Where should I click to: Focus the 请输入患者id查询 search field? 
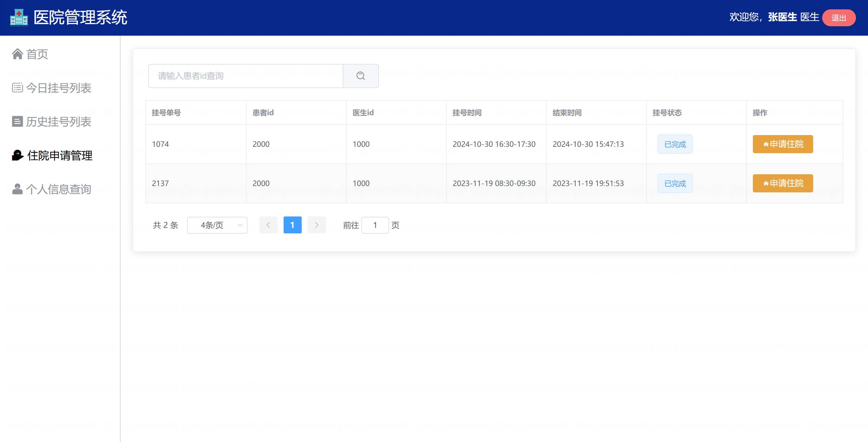[x=246, y=76]
